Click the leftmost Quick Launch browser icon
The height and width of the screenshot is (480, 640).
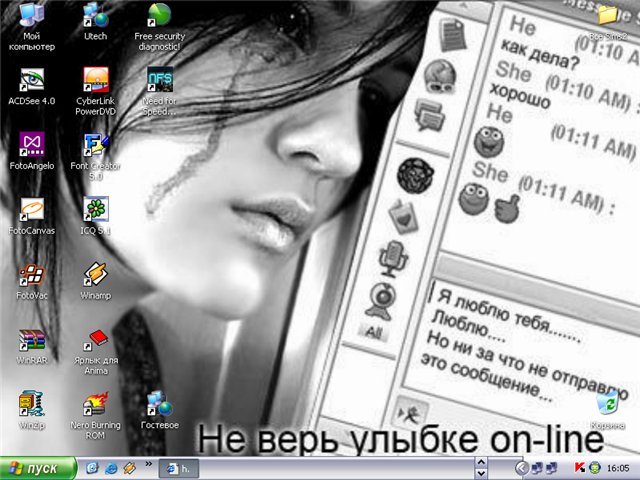tap(92, 468)
